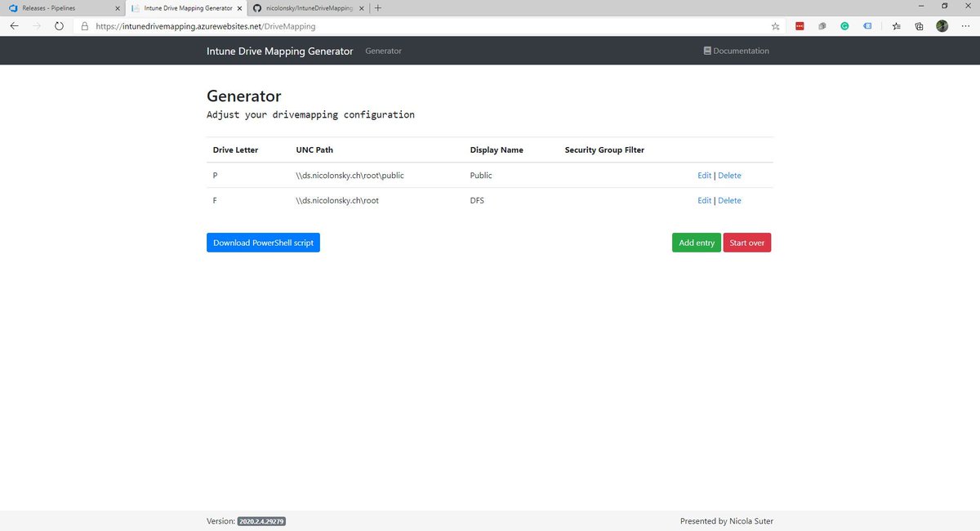The height and width of the screenshot is (531, 980).
Task: Open the Documentation link
Action: click(737, 51)
